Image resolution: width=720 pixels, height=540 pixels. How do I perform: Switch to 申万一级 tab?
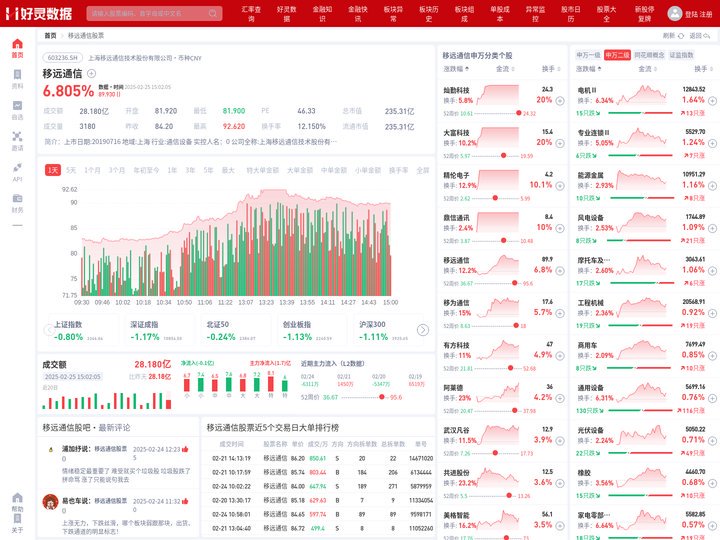click(588, 55)
